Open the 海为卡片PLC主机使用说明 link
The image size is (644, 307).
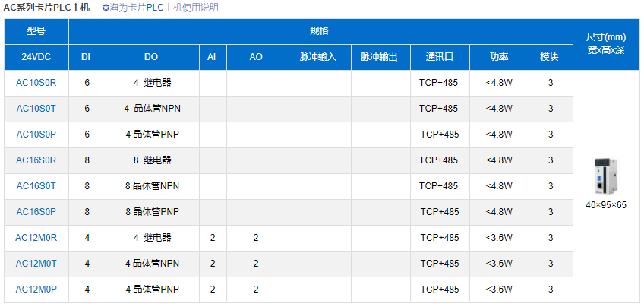pyautogui.click(x=163, y=8)
